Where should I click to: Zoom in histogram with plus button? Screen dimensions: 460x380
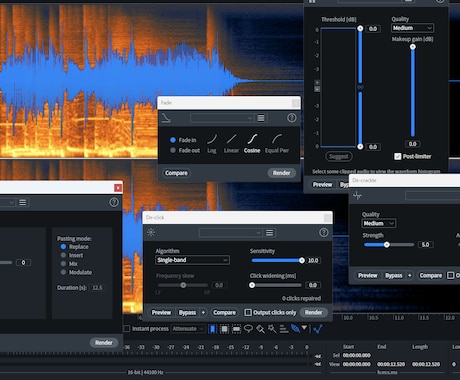[x=317, y=82]
